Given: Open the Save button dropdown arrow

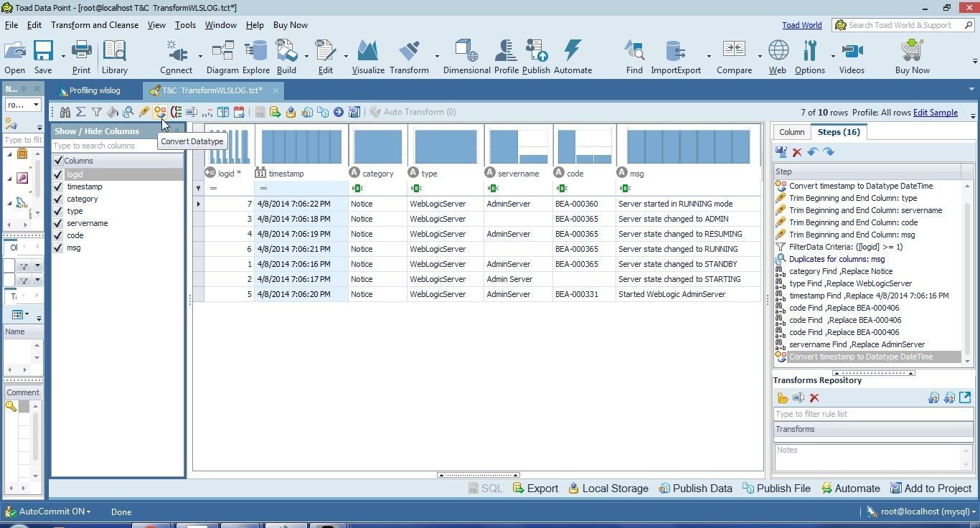Looking at the screenshot, I should [63, 56].
